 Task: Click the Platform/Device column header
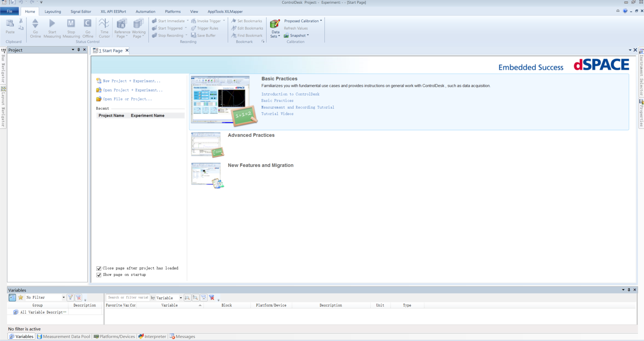tap(271, 305)
